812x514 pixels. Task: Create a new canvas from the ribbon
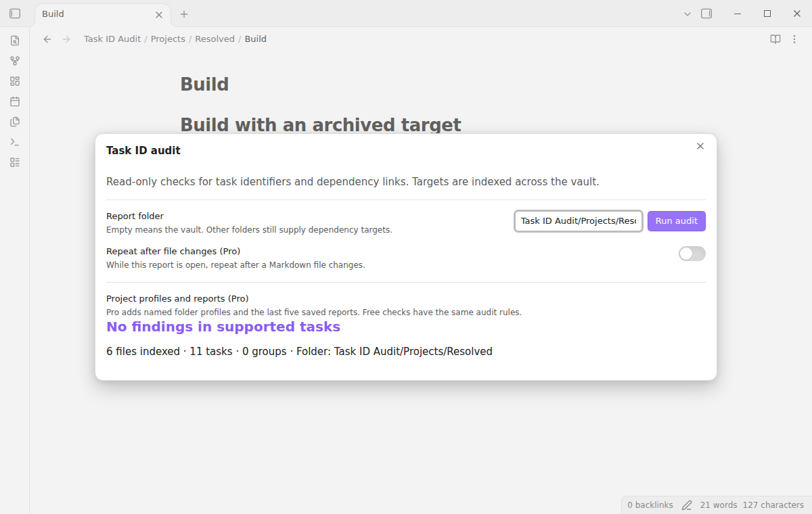15,81
